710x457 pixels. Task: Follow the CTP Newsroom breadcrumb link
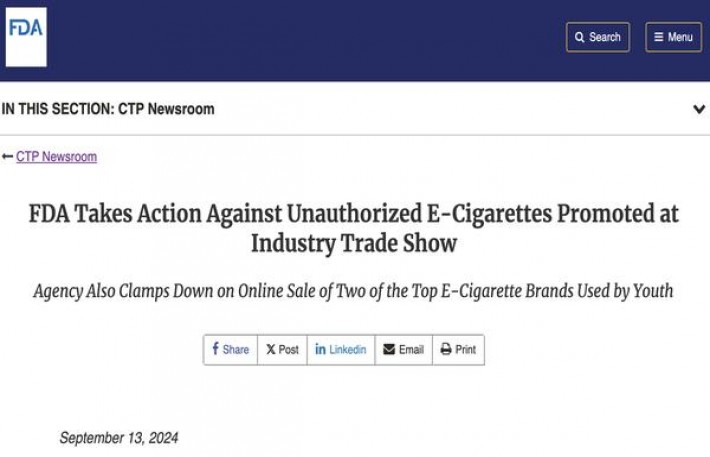click(x=56, y=157)
